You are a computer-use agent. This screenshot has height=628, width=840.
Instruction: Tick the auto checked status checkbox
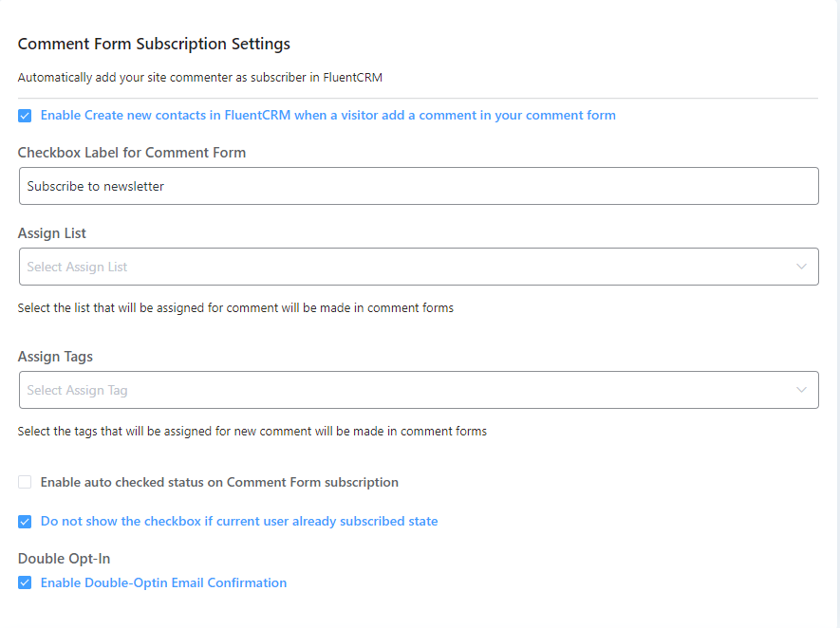25,482
